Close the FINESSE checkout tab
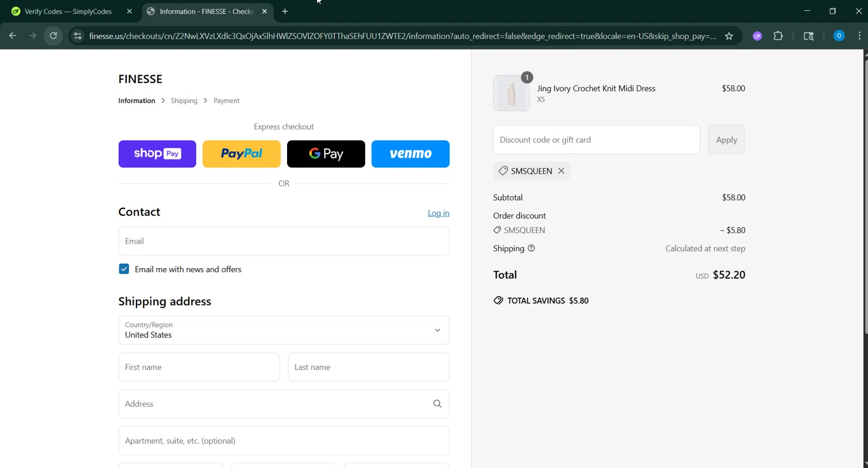 click(x=264, y=12)
